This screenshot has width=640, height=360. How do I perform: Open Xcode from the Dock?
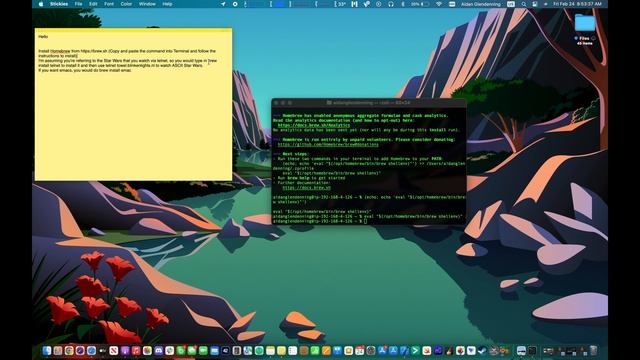click(404, 351)
